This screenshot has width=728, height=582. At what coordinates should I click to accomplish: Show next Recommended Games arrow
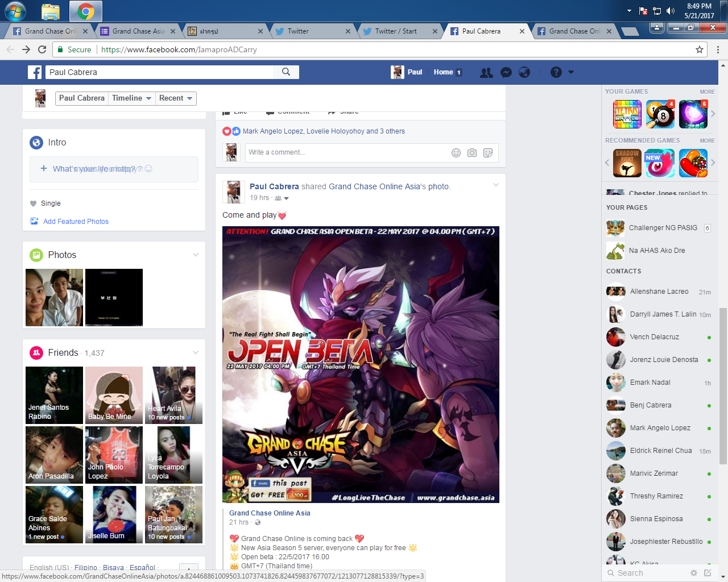pos(713,163)
